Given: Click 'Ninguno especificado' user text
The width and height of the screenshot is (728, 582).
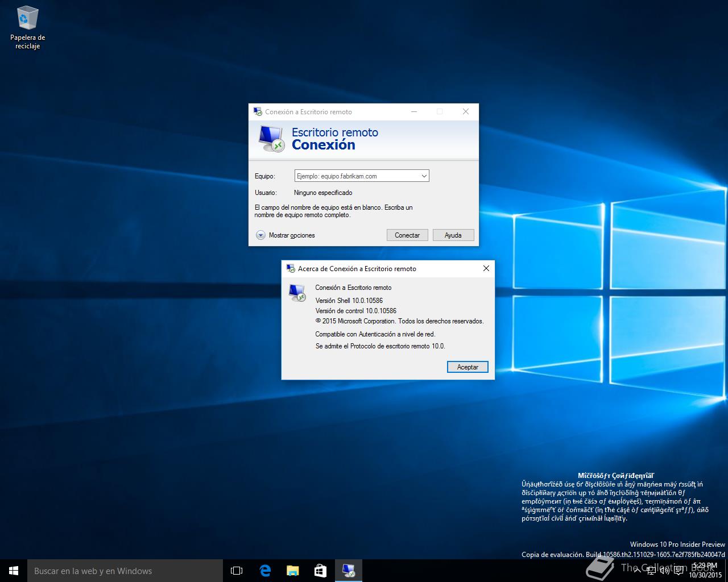Looking at the screenshot, I should point(323,193).
